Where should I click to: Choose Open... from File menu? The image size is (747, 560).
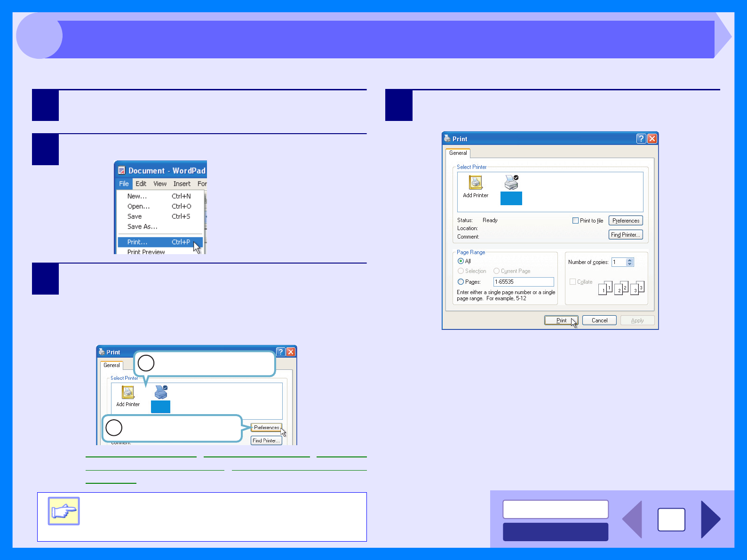click(160, 206)
